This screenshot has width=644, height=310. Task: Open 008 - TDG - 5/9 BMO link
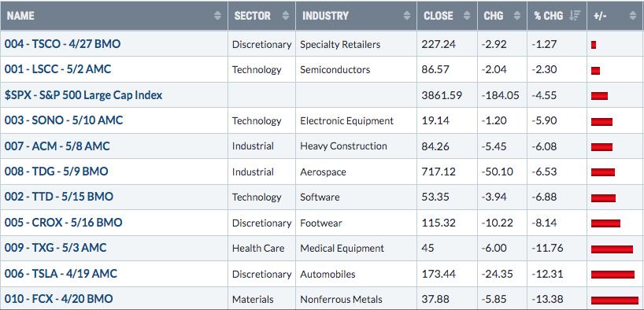(x=56, y=172)
